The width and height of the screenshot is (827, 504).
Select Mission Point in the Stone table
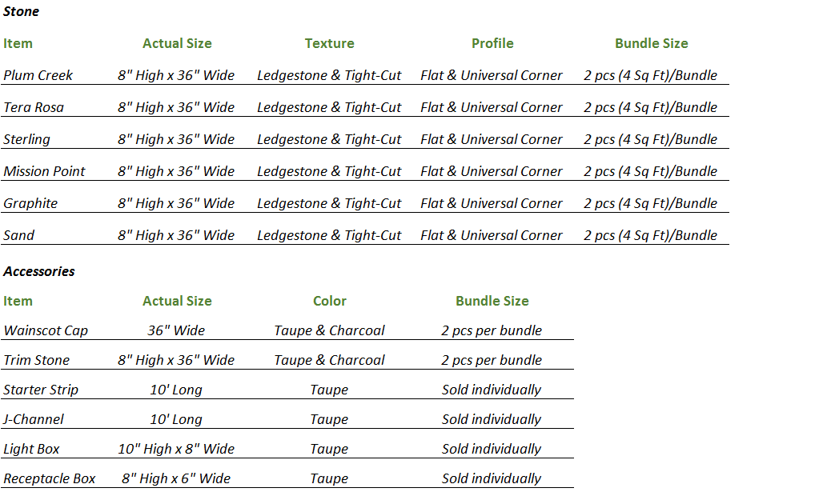[x=44, y=171]
